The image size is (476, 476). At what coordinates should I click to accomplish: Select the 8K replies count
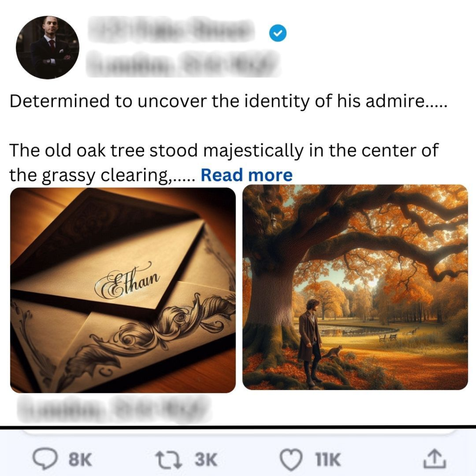80,459
